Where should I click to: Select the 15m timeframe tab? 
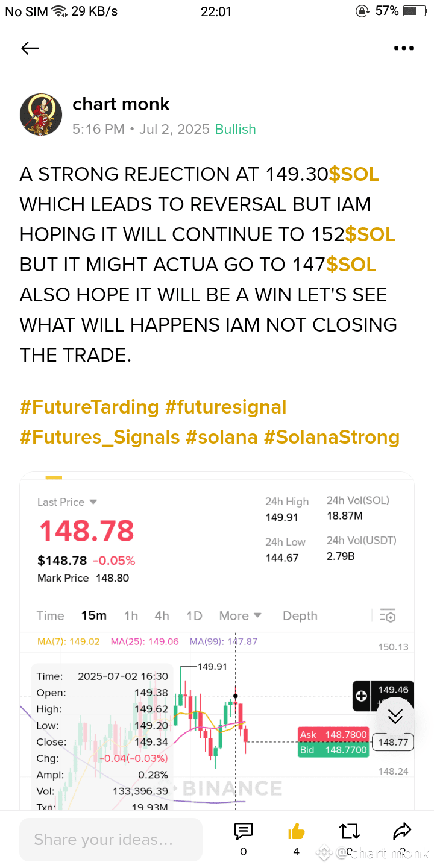[94, 615]
